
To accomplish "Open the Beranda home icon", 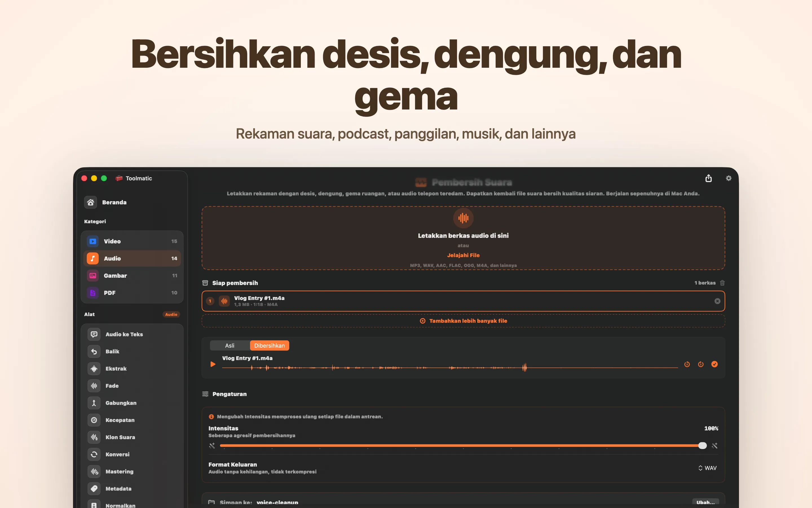I will [91, 202].
